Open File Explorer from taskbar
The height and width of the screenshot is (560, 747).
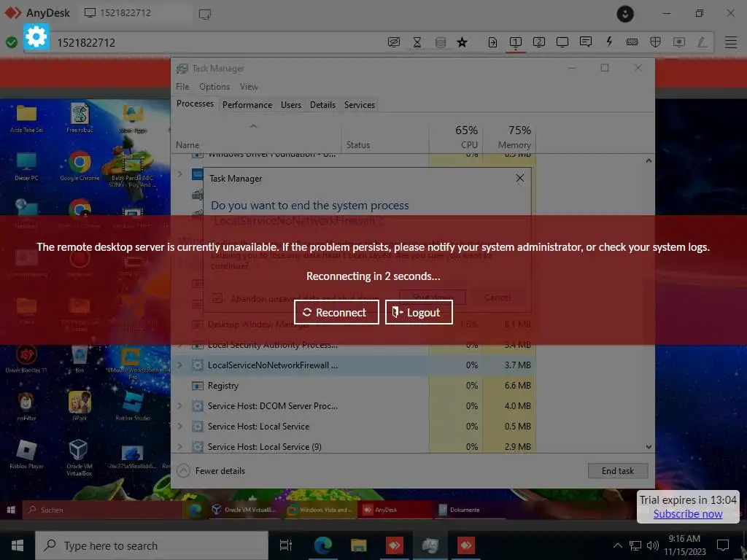pyautogui.click(x=358, y=545)
